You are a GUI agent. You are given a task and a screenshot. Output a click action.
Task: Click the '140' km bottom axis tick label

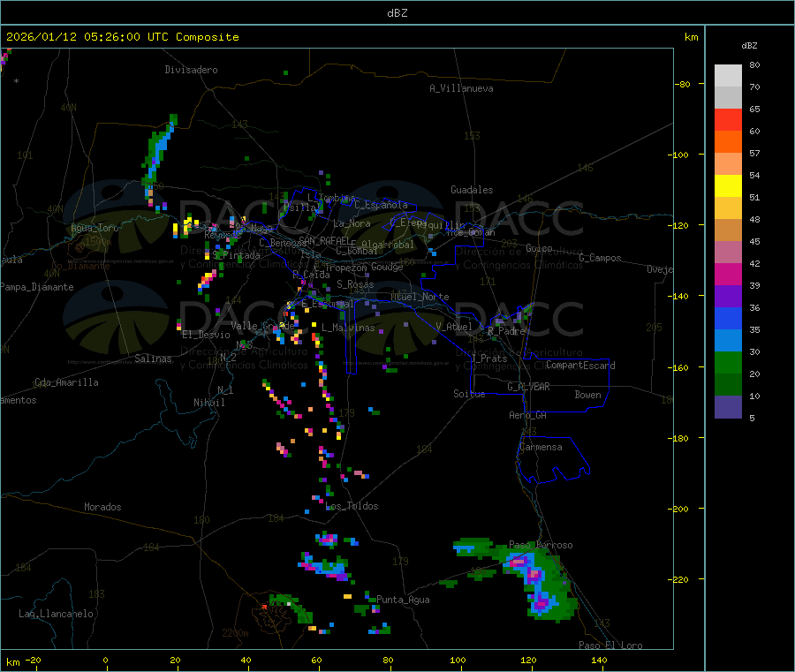[x=599, y=660]
